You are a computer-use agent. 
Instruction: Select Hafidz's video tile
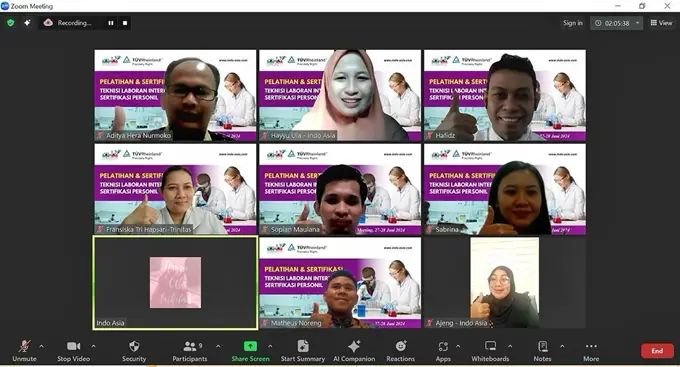[505, 95]
